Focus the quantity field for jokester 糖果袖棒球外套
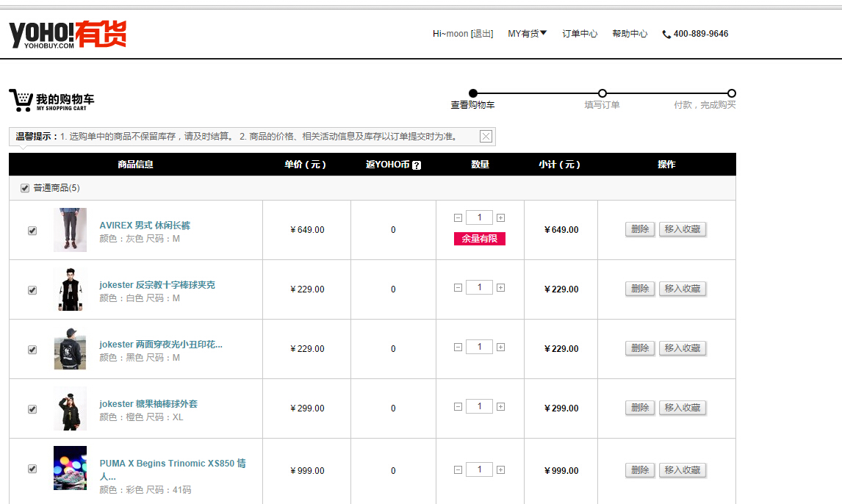Image resolution: width=842 pixels, height=504 pixels. point(479,407)
